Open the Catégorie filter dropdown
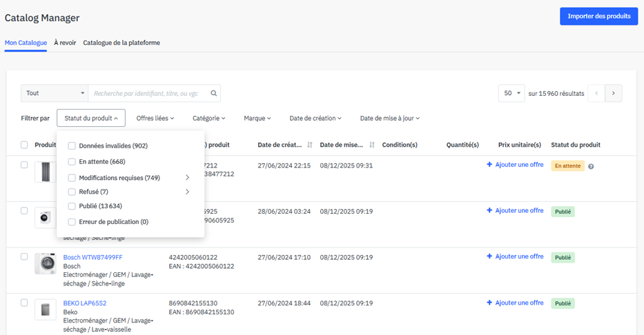The image size is (644, 335). [208, 119]
